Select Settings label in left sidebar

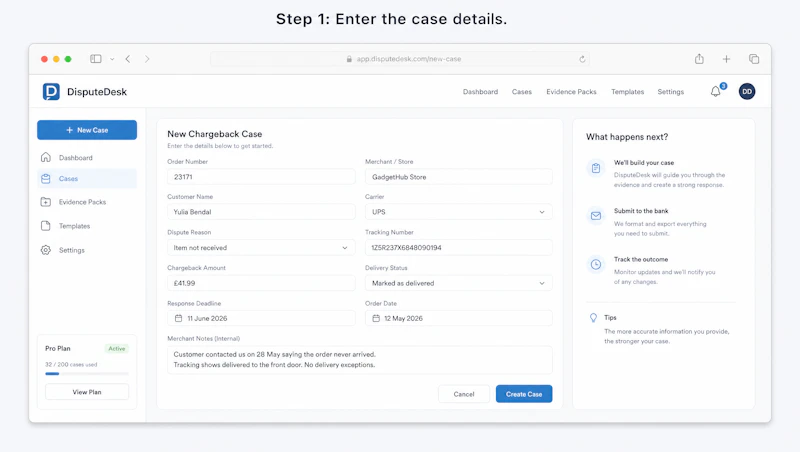[x=72, y=250]
